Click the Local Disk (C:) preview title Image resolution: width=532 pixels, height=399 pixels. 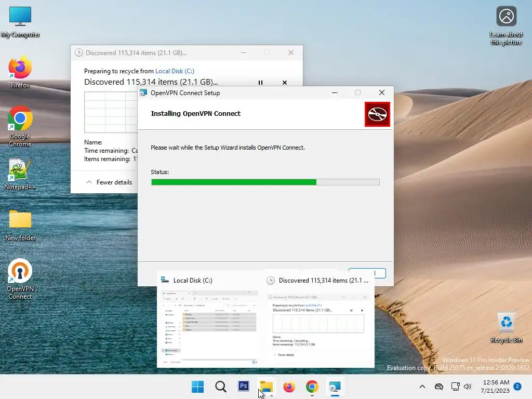tap(193, 281)
